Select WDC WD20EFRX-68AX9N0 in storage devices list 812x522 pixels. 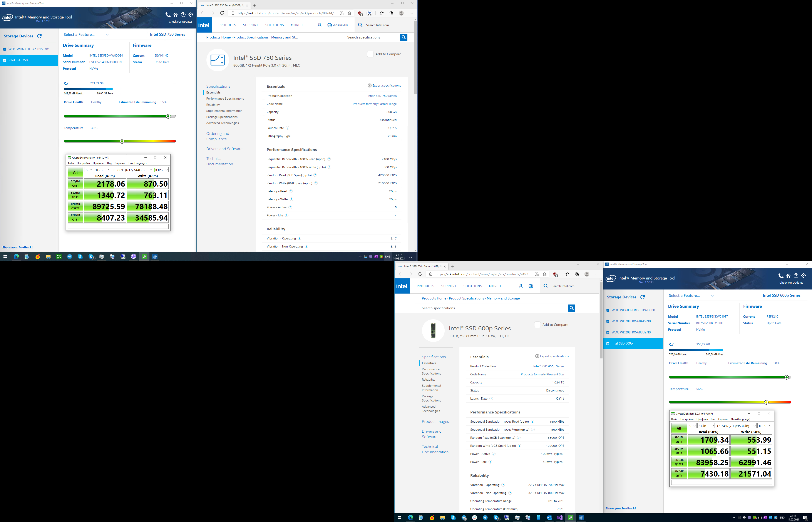tap(633, 321)
